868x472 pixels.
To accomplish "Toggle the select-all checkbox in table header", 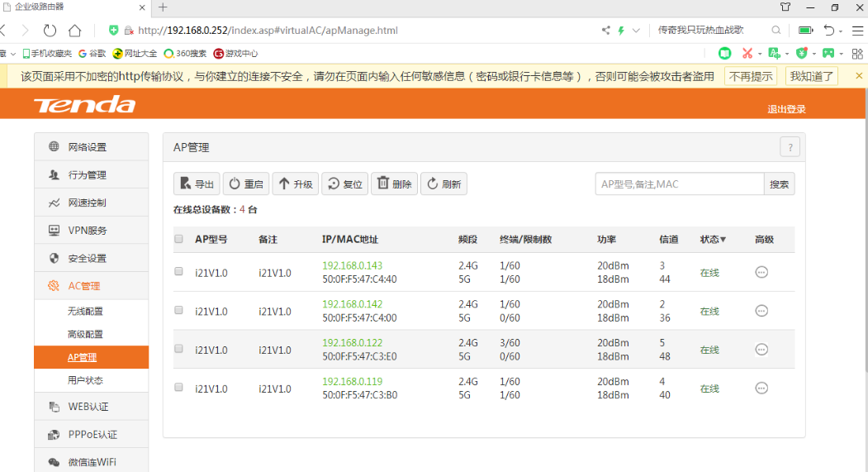I will click(x=179, y=239).
